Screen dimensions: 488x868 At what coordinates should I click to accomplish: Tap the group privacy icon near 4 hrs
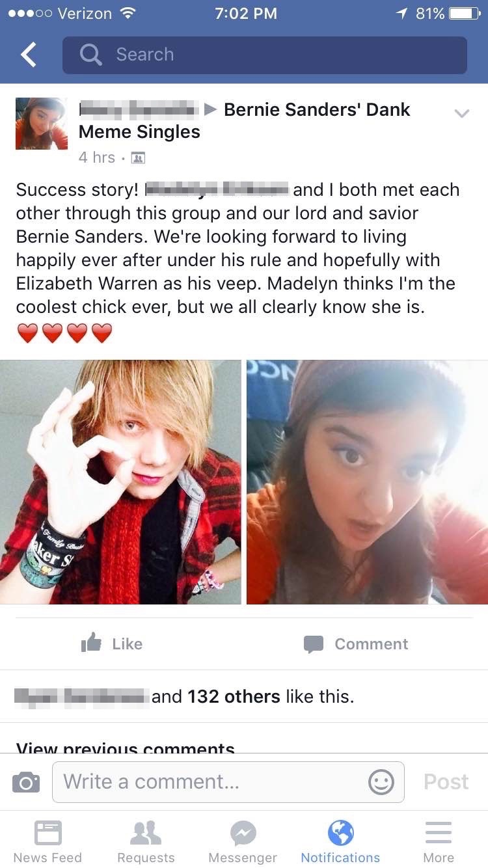tap(138, 157)
